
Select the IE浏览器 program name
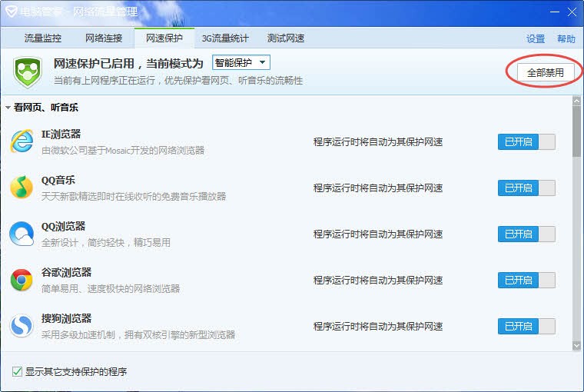tap(61, 135)
